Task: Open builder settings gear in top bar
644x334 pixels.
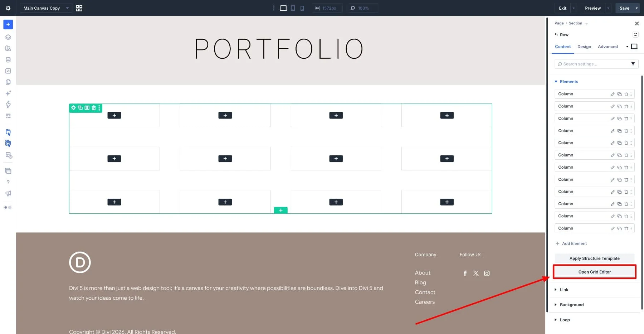Action: pyautogui.click(x=8, y=8)
